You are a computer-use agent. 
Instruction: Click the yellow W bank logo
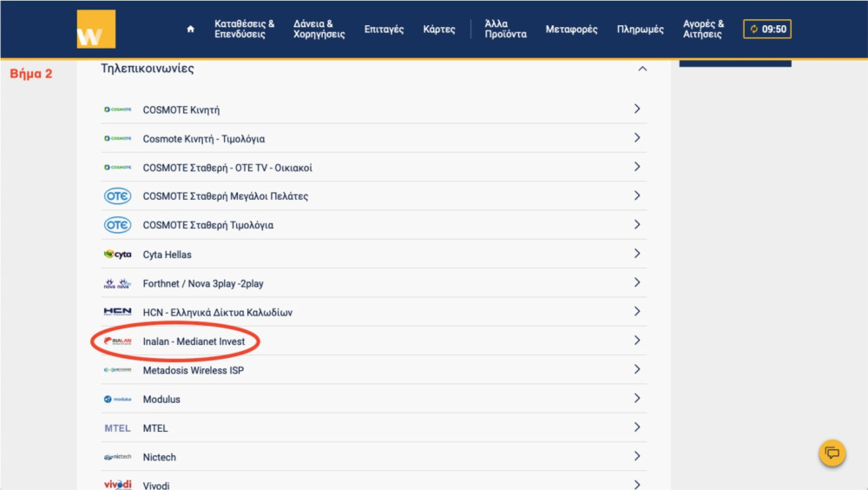pos(96,29)
